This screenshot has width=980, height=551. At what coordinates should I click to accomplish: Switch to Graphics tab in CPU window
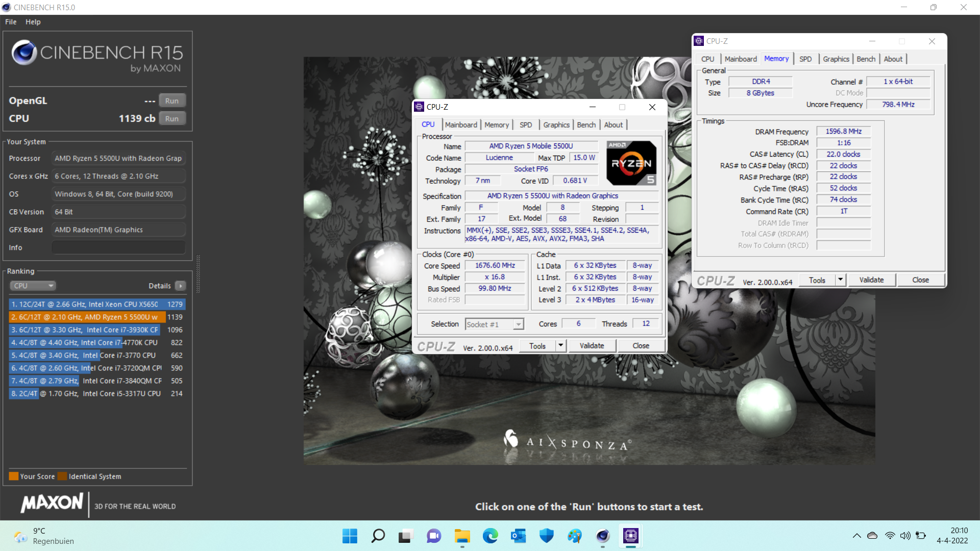(x=556, y=125)
